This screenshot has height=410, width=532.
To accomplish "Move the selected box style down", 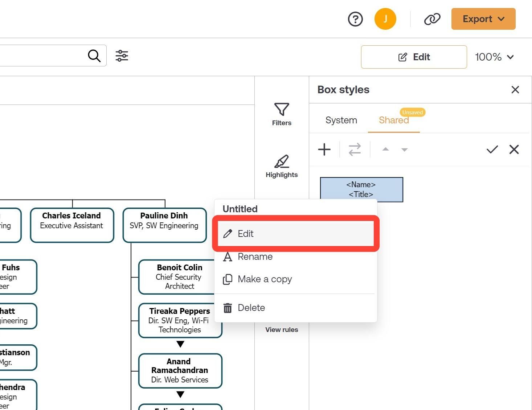I will pos(404,149).
